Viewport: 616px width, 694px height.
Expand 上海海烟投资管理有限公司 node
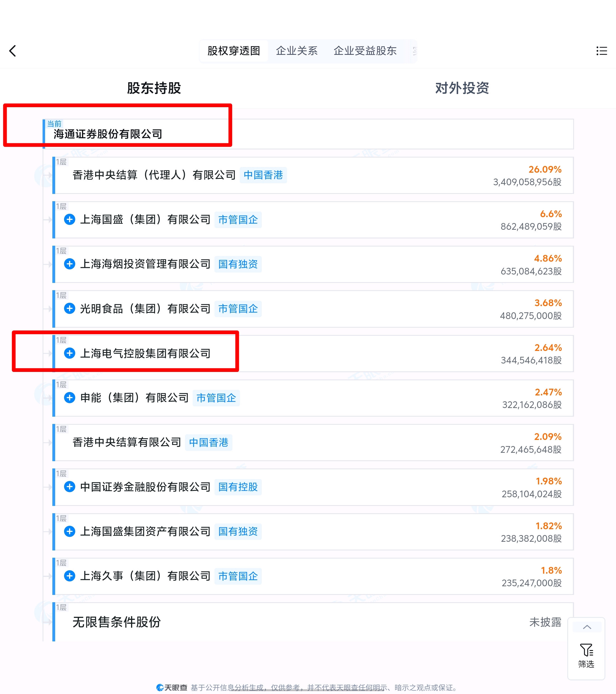point(70,264)
